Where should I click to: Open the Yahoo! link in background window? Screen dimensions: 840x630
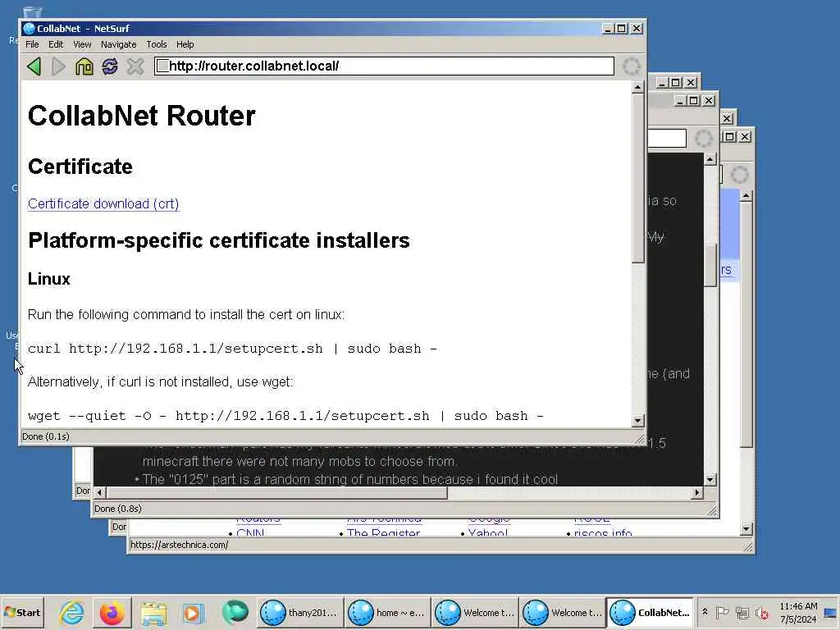(487, 533)
